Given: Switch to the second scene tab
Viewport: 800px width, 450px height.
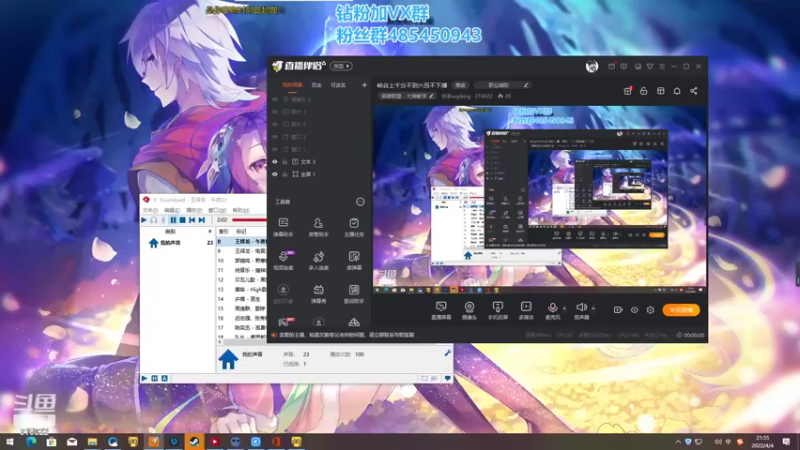Looking at the screenshot, I should 317,85.
